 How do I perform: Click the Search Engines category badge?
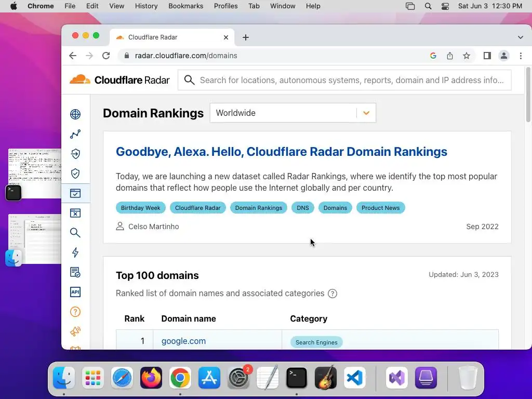point(316,342)
